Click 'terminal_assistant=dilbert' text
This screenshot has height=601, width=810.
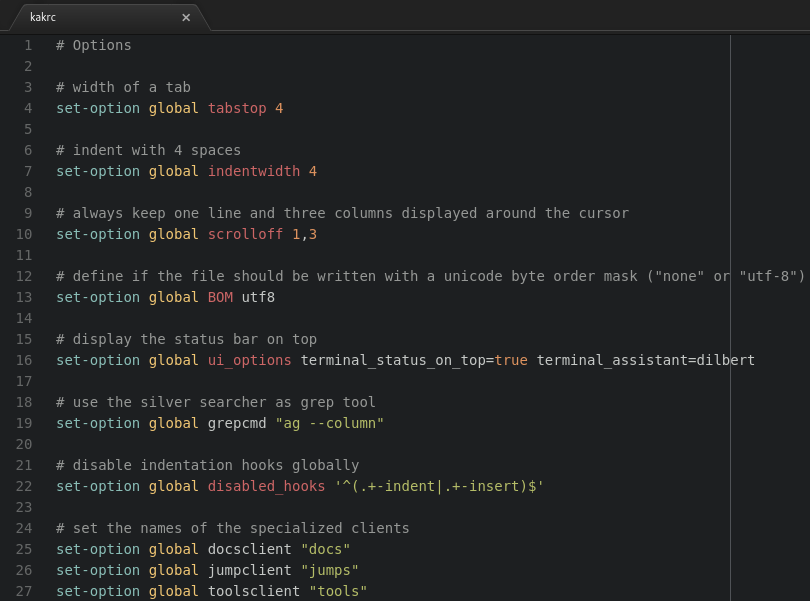pyautogui.click(x=646, y=360)
